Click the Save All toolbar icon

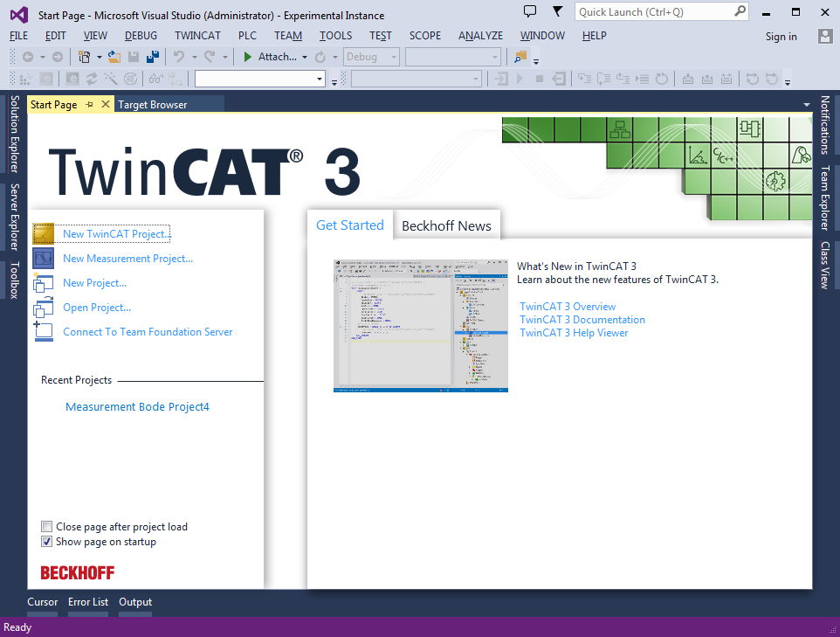coord(153,57)
